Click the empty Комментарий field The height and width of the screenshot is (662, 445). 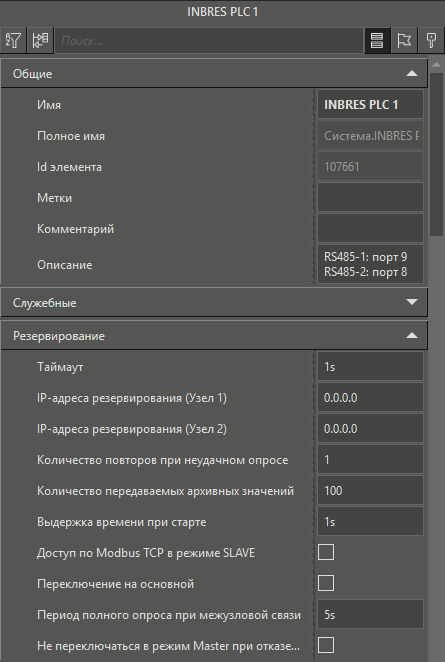(x=370, y=228)
